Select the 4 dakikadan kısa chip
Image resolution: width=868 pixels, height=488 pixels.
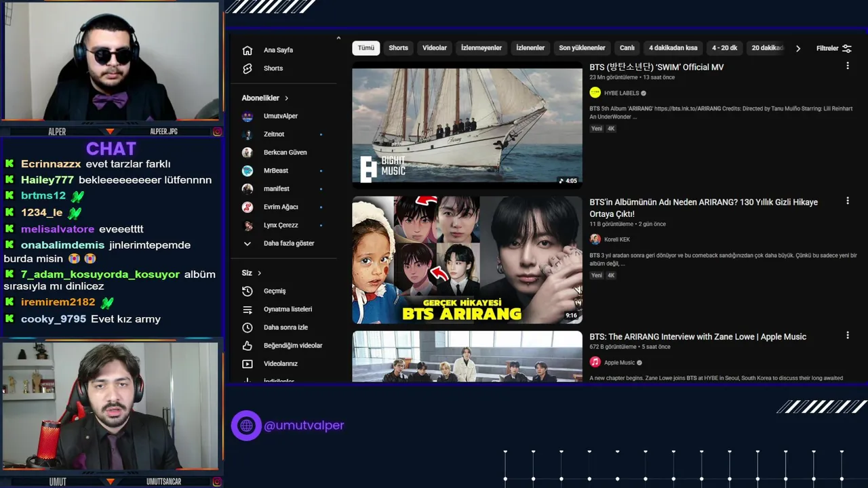coord(673,48)
